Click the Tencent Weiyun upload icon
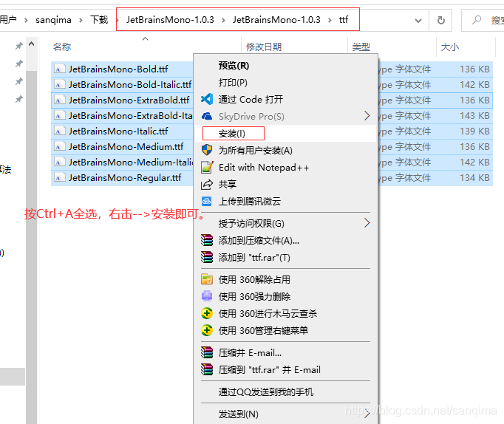The image size is (504, 424). pos(206,201)
